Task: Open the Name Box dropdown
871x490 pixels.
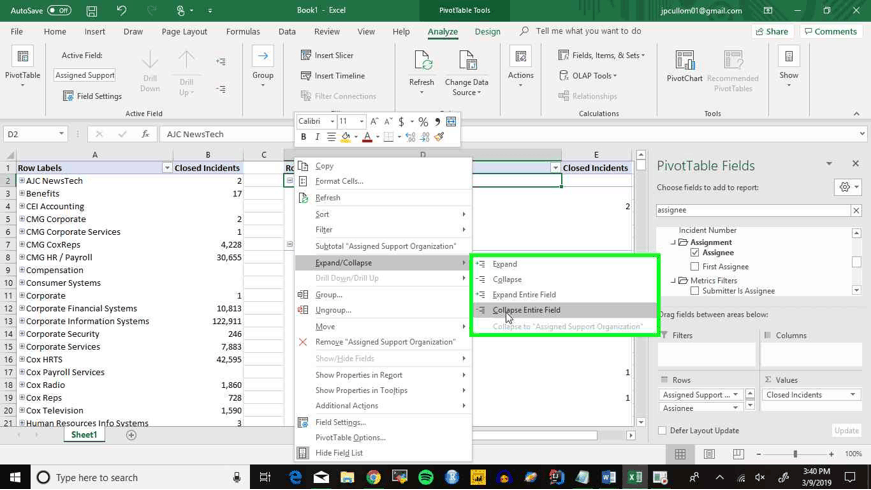Action: pyautogui.click(x=61, y=134)
